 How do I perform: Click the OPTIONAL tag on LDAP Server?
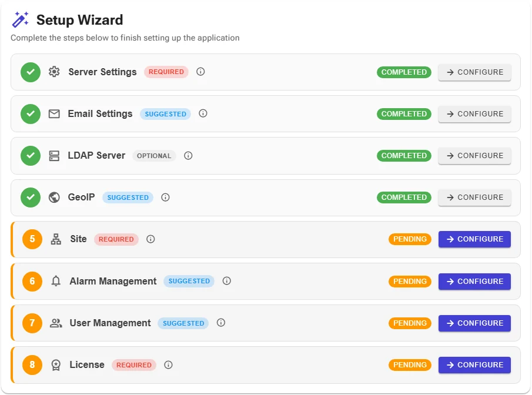coord(154,156)
